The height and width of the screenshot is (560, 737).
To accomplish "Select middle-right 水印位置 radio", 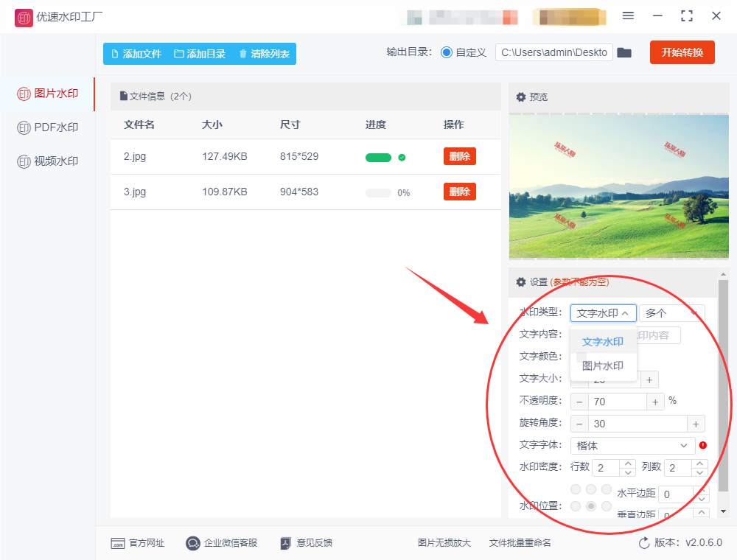I will 607,506.
